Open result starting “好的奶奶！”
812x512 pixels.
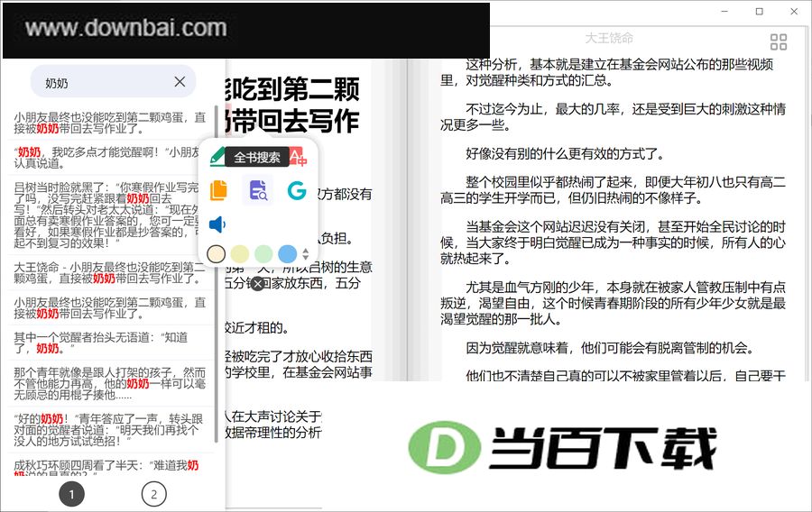(x=110, y=430)
